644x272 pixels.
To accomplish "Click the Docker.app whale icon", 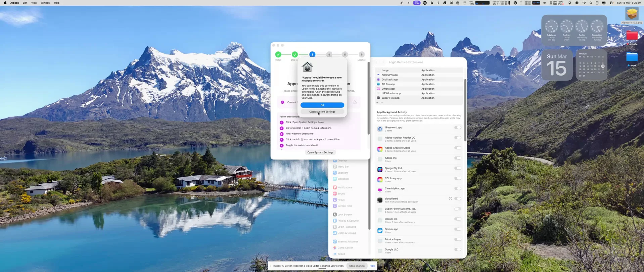I will (380, 231).
